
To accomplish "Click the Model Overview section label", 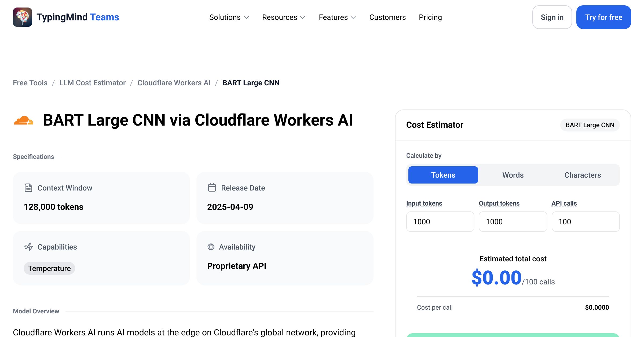I will [36, 311].
